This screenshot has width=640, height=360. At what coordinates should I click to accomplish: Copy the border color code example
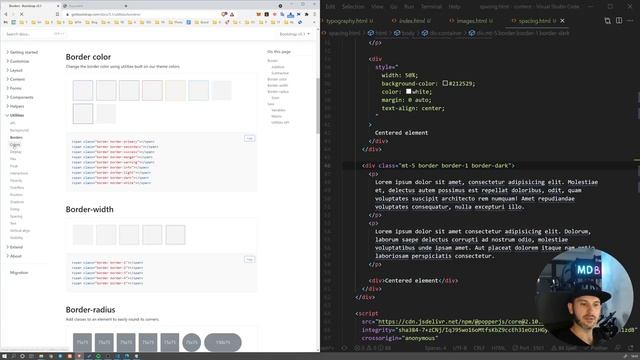point(249,138)
